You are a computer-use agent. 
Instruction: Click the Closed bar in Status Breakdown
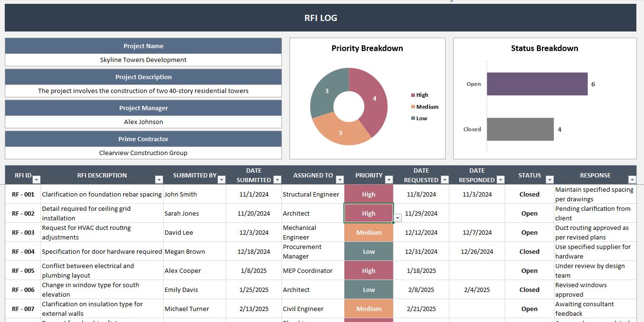pyautogui.click(x=520, y=129)
